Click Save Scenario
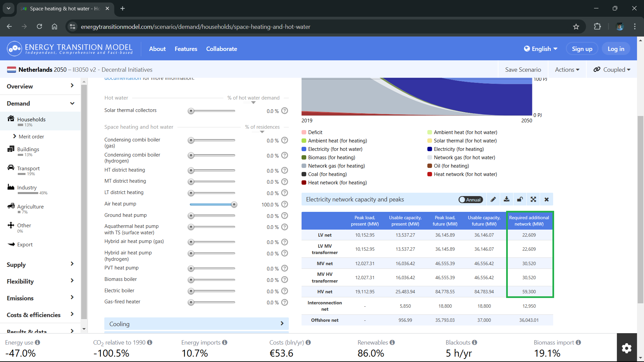The image size is (644, 362). tap(523, 70)
